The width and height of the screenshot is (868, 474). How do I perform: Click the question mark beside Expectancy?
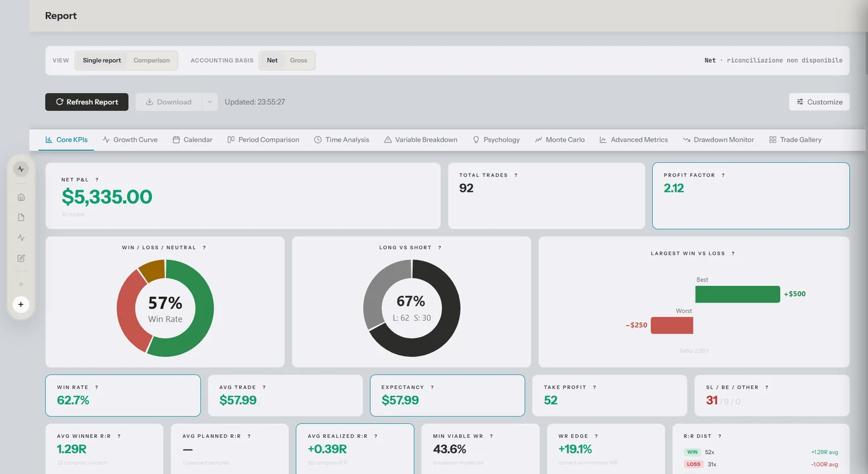point(432,388)
